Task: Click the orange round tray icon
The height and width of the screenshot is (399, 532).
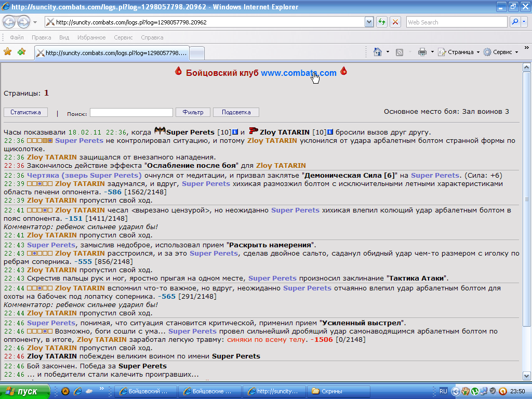Action: (x=502, y=391)
